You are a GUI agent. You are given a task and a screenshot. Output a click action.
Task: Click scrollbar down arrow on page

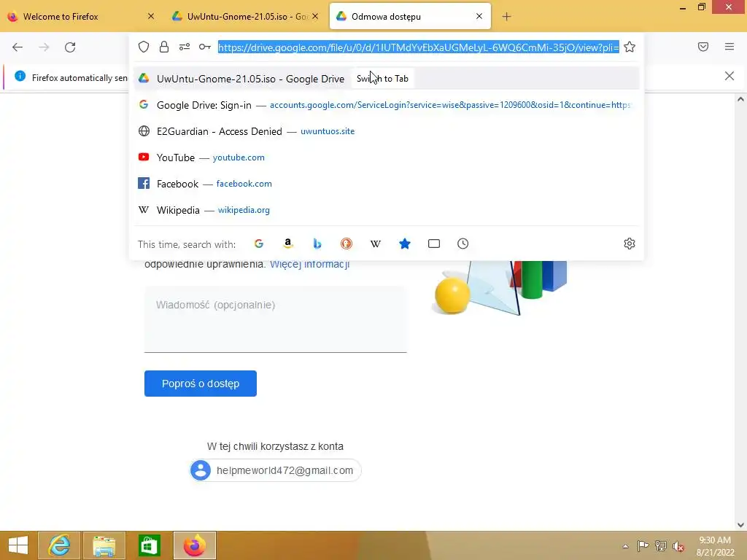pos(740,525)
